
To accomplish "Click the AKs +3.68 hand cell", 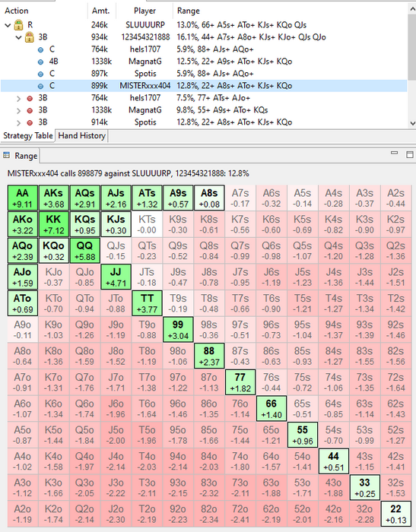I will [54, 198].
